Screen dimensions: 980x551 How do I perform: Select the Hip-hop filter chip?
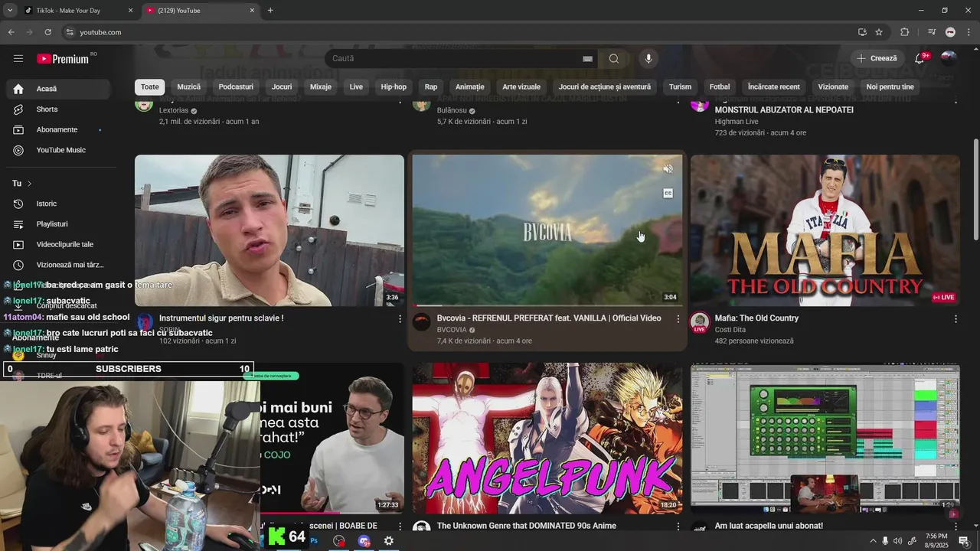pyautogui.click(x=394, y=87)
